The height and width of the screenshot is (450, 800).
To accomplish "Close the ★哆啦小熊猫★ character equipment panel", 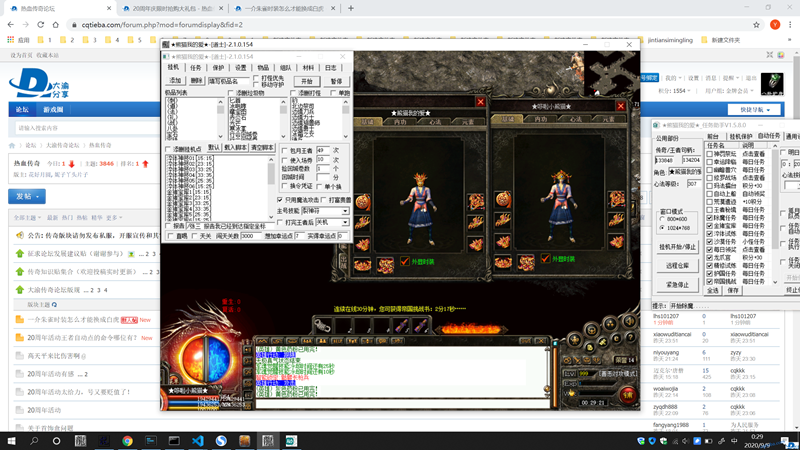I will coord(620,106).
